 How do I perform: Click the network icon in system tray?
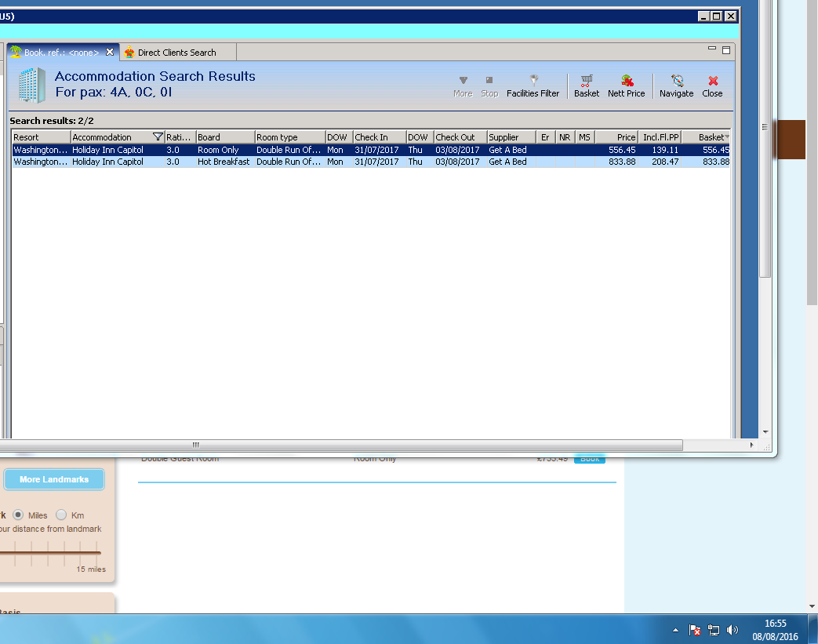click(x=713, y=630)
